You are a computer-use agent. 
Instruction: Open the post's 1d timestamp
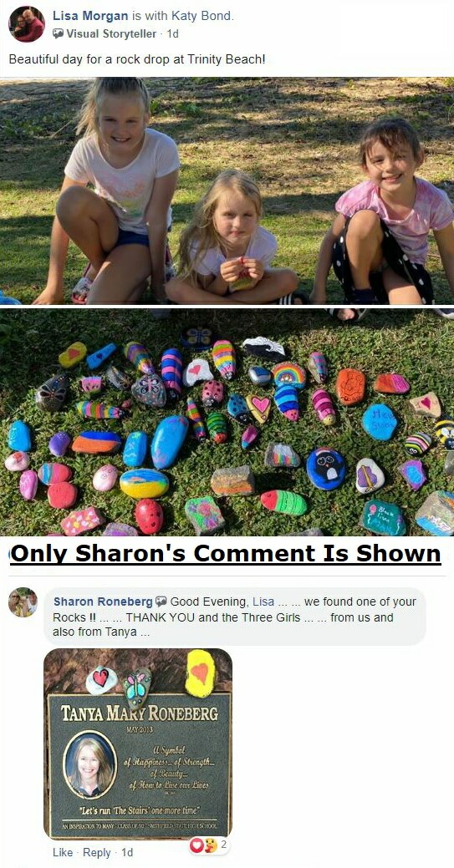[173, 33]
